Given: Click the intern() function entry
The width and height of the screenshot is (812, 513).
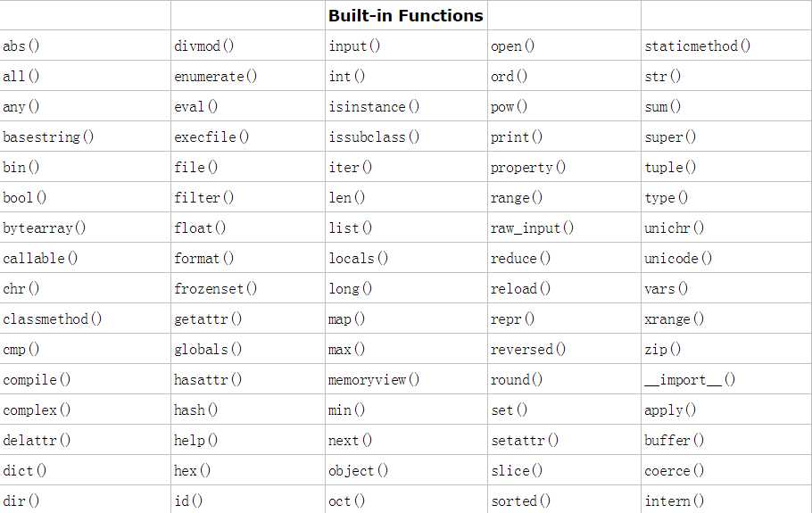Looking at the screenshot, I should pyautogui.click(x=675, y=501).
